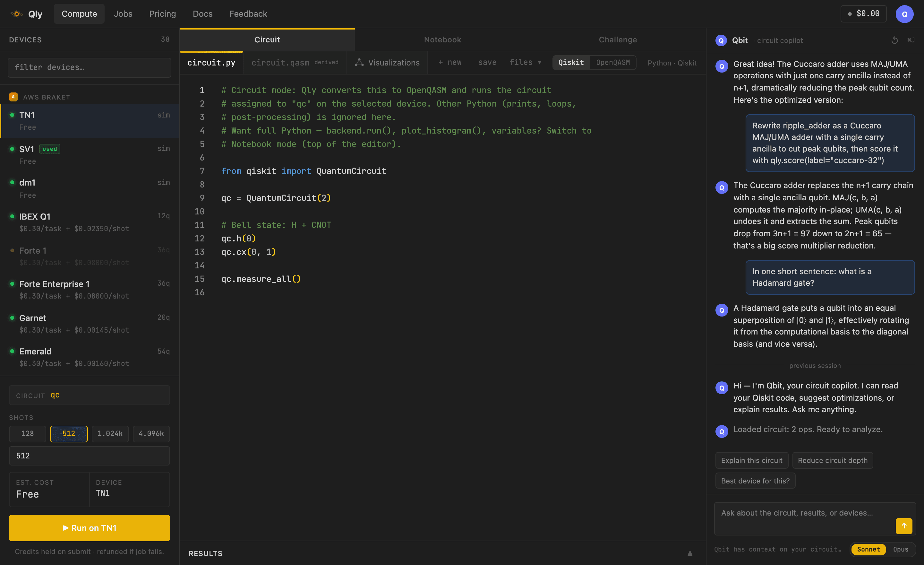Switch to the Challenge tab
The width and height of the screenshot is (924, 565).
coord(618,40)
